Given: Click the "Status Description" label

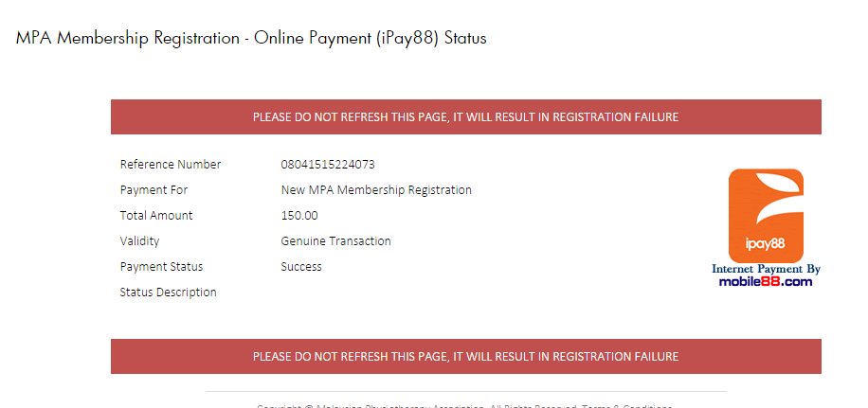Looking at the screenshot, I should [x=169, y=293].
